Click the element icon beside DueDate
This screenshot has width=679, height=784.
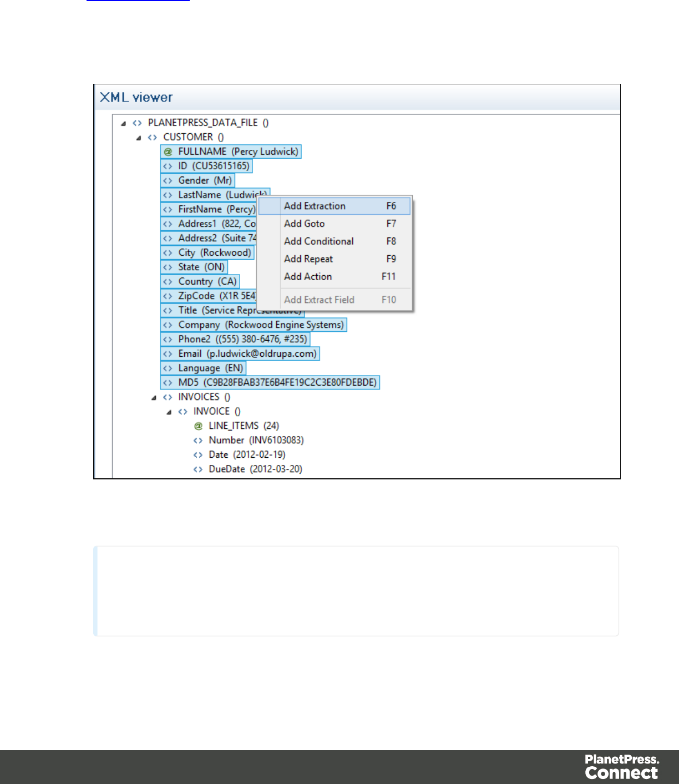198,469
